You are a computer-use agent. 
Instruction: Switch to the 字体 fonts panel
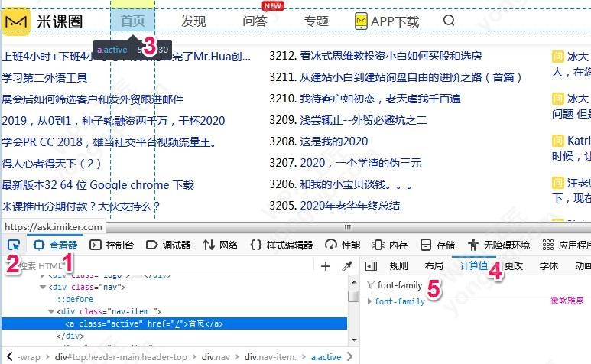548,265
